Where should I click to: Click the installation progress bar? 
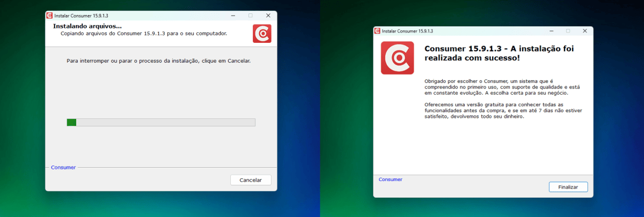[161, 122]
